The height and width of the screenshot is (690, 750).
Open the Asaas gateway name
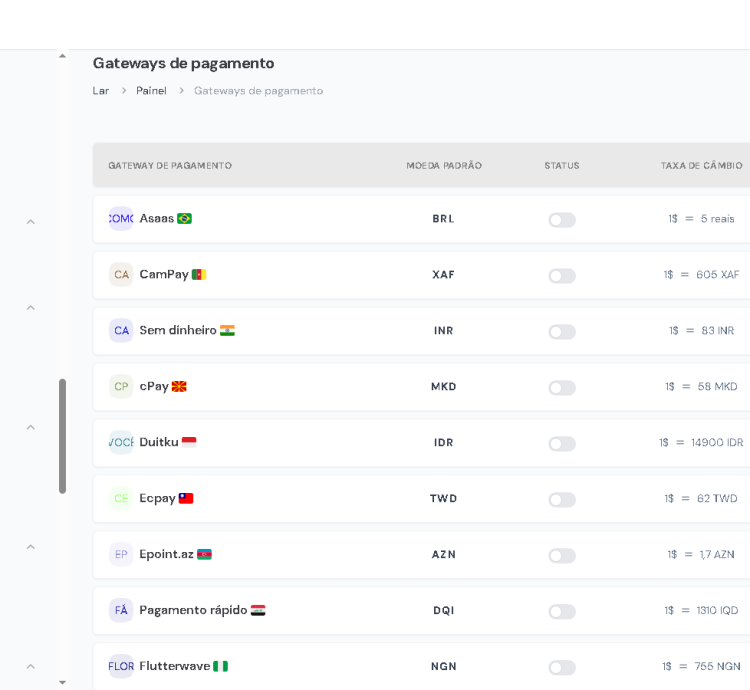pos(156,219)
